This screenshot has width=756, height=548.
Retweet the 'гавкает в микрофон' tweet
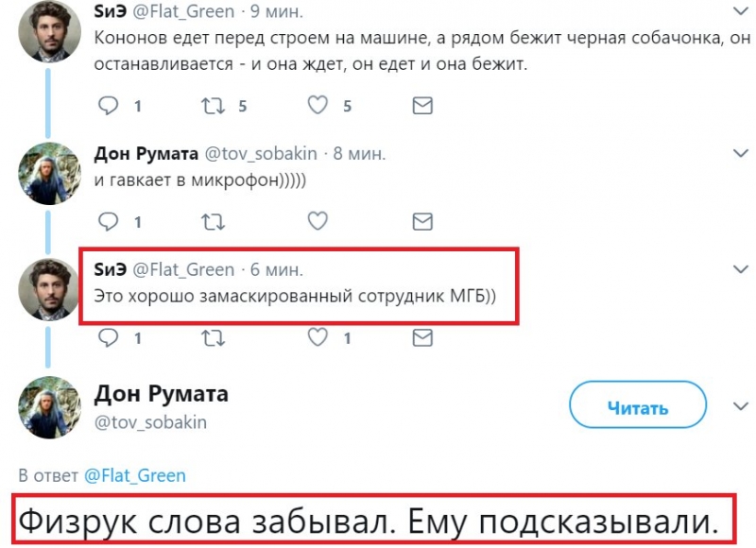click(214, 222)
